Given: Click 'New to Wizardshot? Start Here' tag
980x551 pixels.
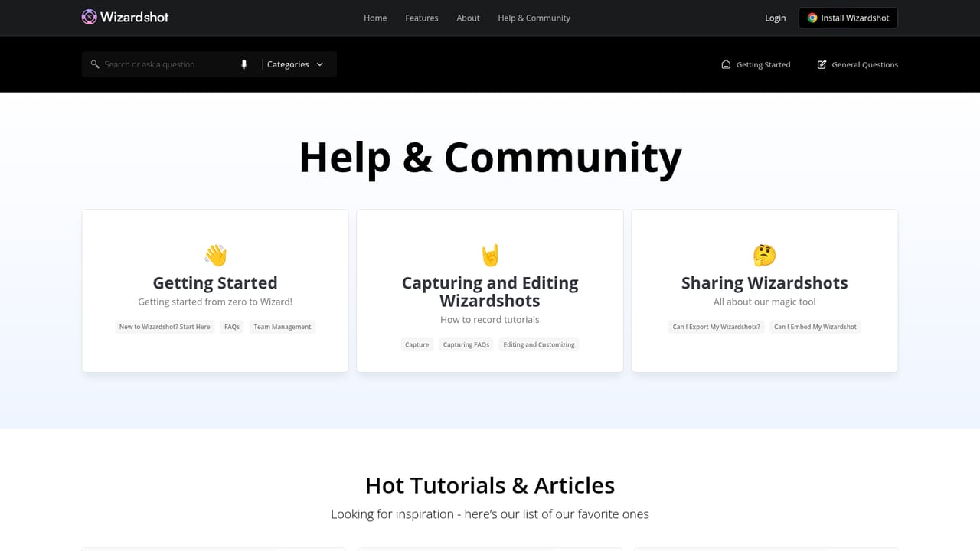Looking at the screenshot, I should [165, 327].
